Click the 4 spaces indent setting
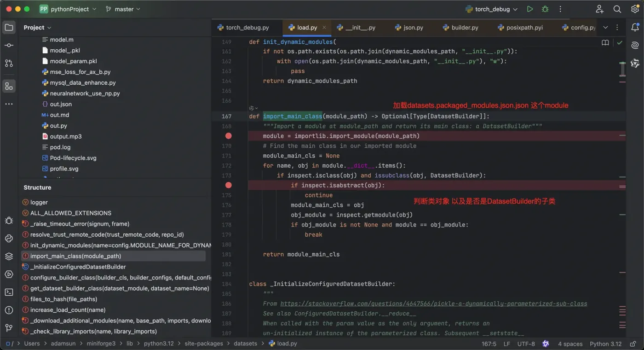This screenshot has width=644, height=350. pos(570,344)
